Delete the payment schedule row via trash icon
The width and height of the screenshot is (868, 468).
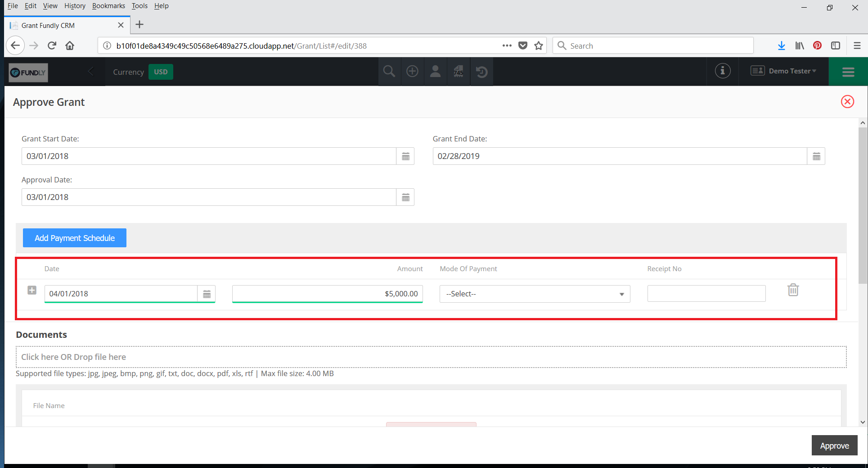[x=793, y=290]
